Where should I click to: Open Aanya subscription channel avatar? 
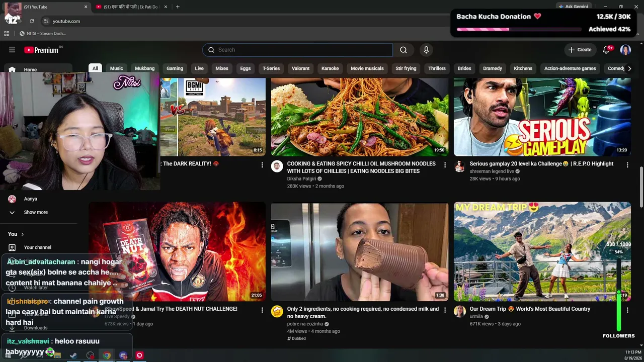[x=12, y=199]
